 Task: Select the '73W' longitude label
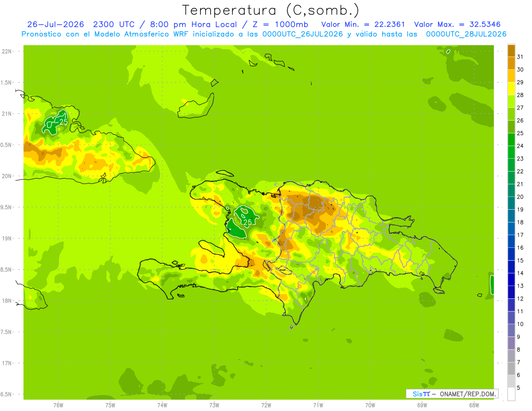[214, 405]
